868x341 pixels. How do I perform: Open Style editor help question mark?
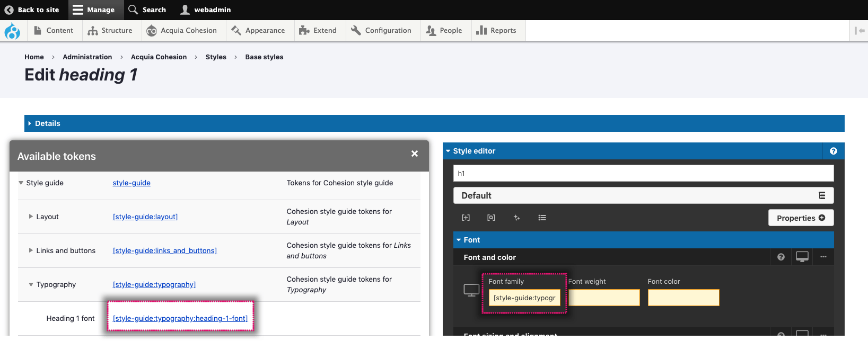pyautogui.click(x=834, y=151)
